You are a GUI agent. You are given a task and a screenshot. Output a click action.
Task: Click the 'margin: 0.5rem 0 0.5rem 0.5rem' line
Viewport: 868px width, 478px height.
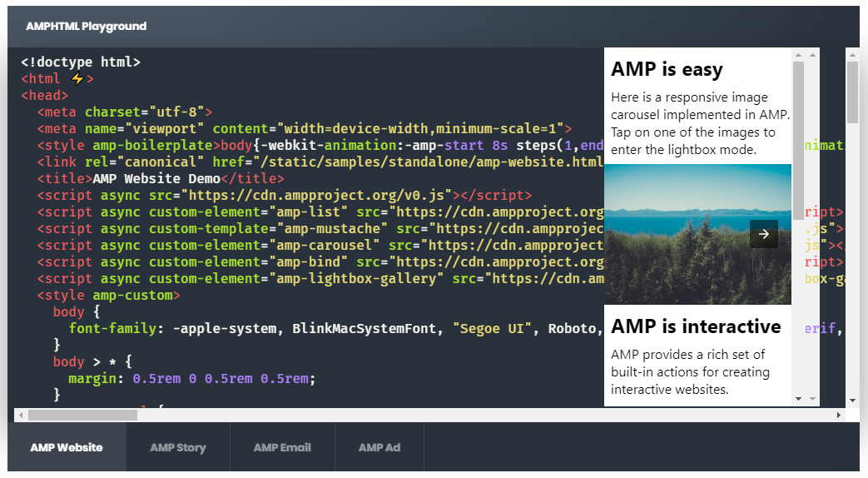192,378
